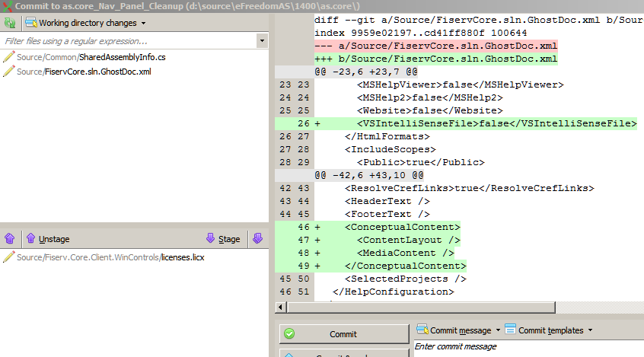Click the stage all double-down arrow icon
Screen dimensions: 644x357
point(257,239)
